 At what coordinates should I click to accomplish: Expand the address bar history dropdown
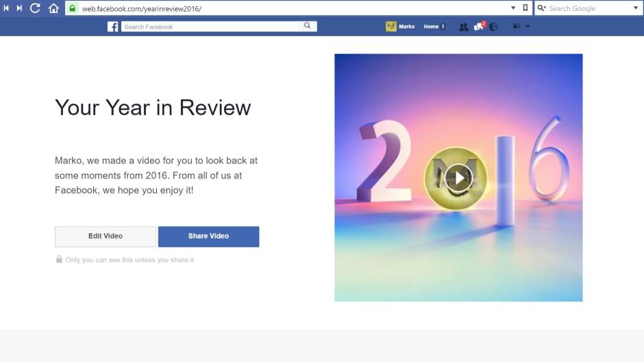(514, 8)
